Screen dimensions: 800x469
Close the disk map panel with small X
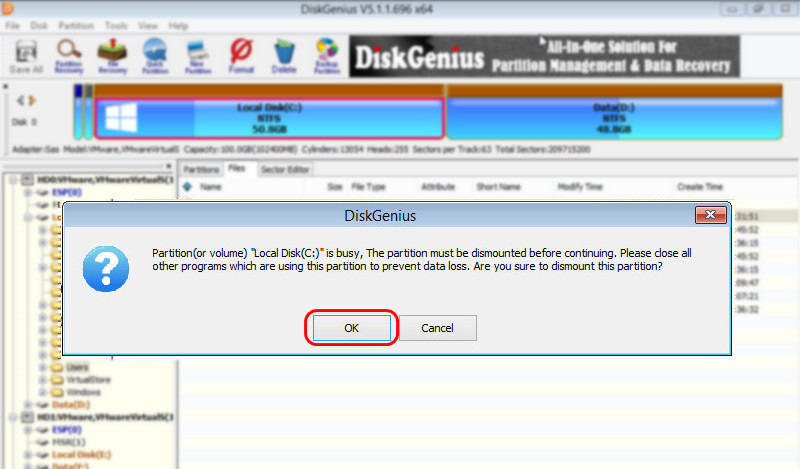coord(6,87)
